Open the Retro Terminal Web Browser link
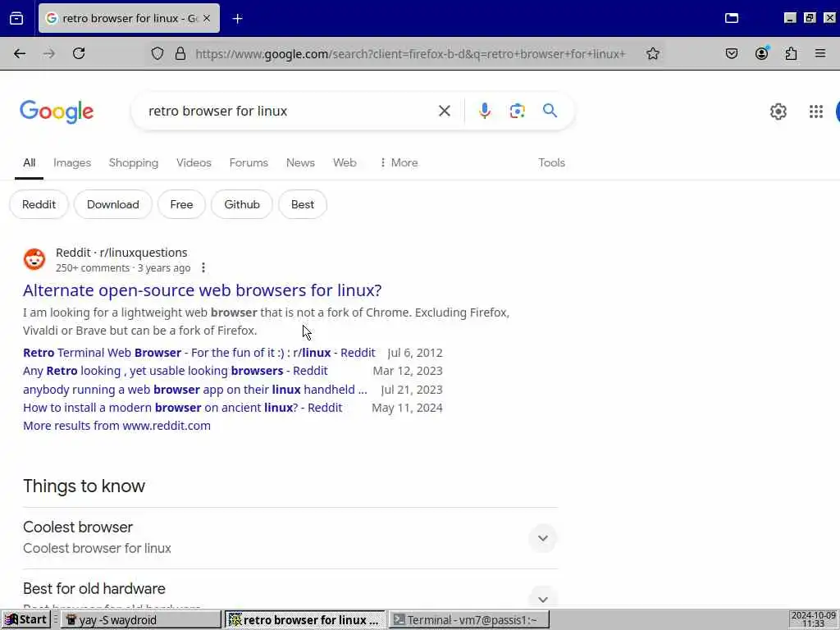The height and width of the screenshot is (630, 840). (199, 353)
